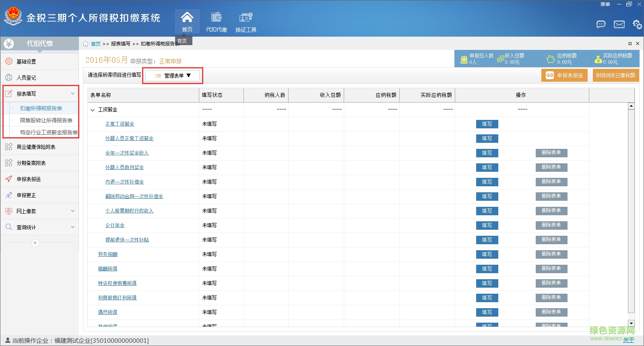Open the 全年一次性奖金收入 link

coord(127,153)
